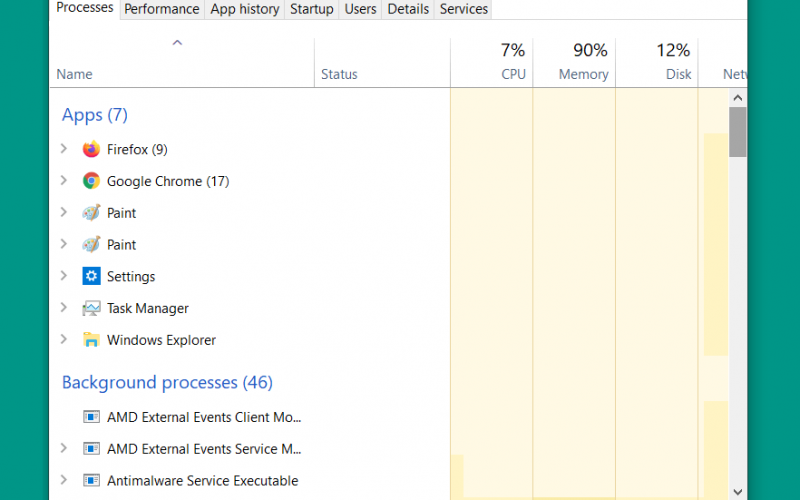This screenshot has height=500, width=800.
Task: Sort by the 7% CPU column header
Action: tap(492, 63)
